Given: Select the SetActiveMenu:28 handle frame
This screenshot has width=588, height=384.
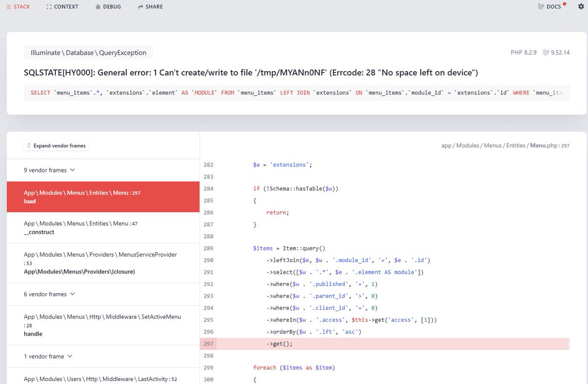Looking at the screenshot, I should point(103,325).
